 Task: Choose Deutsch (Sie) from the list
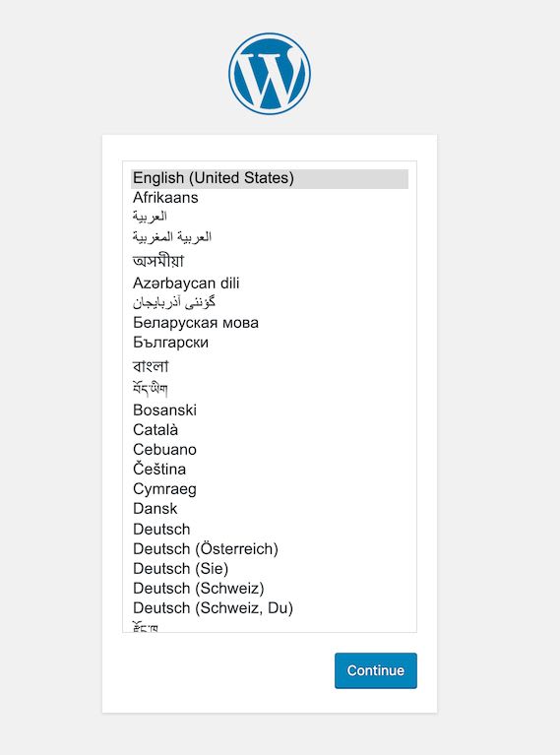(269, 569)
